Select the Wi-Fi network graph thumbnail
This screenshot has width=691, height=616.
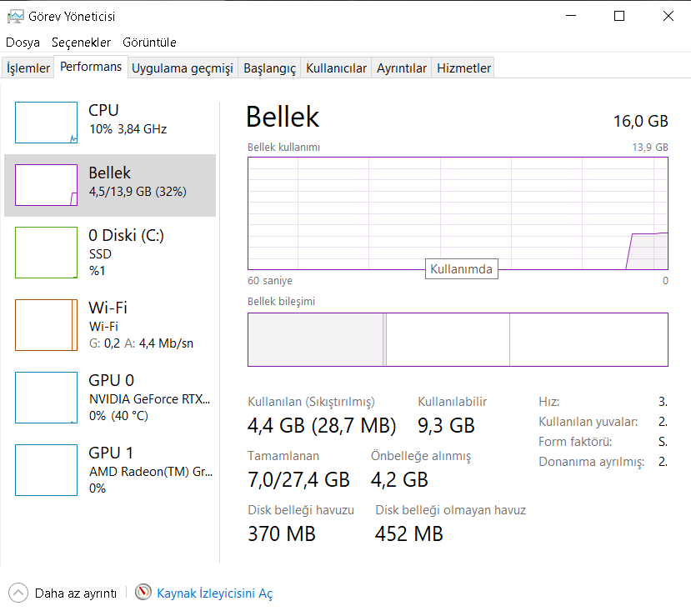(x=47, y=325)
